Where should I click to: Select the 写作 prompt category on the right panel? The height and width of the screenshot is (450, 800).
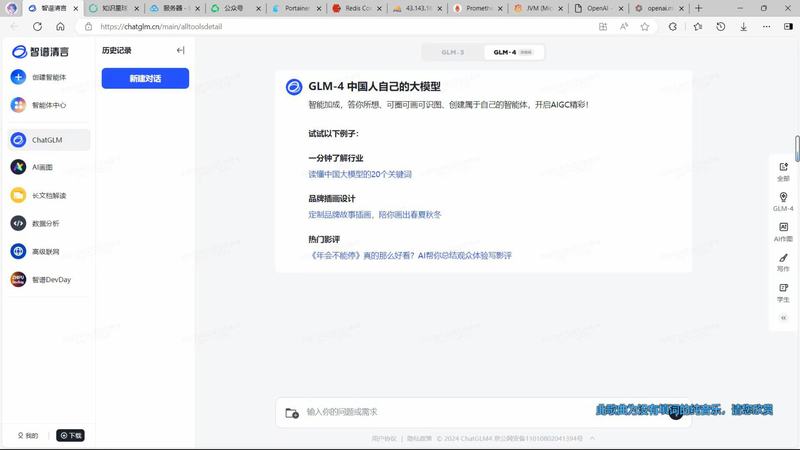tap(783, 262)
